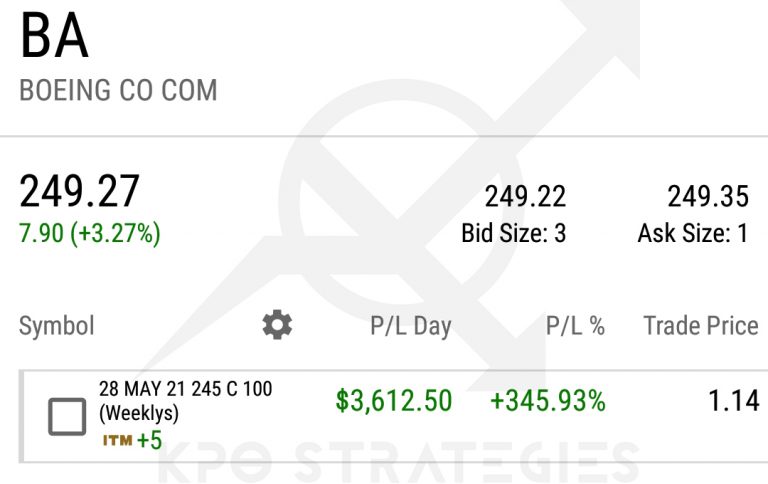The image size is (768, 484).
Task: Tick the checkbox for the BA 245 call
Action: pos(67,416)
